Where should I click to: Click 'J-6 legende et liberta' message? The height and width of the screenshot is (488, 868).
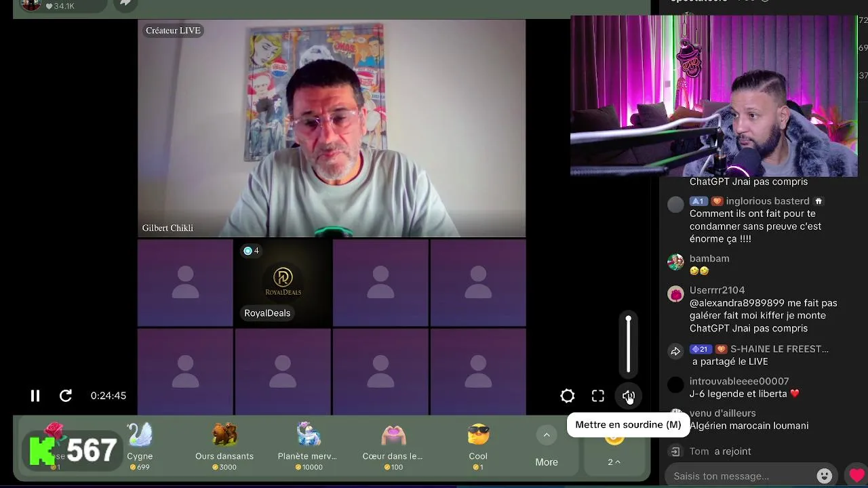tap(745, 394)
